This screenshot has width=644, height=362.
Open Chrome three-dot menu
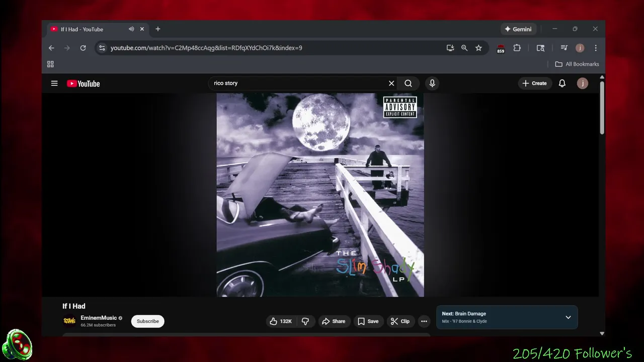pos(596,48)
